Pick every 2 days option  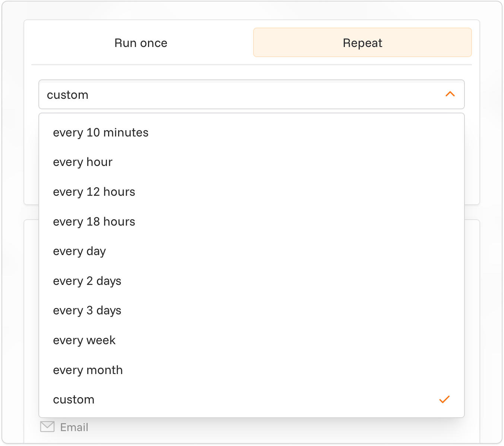(x=252, y=281)
